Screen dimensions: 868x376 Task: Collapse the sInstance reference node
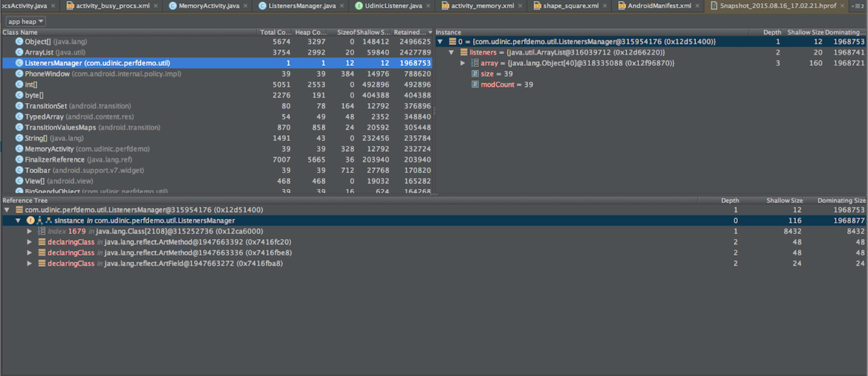coord(18,221)
